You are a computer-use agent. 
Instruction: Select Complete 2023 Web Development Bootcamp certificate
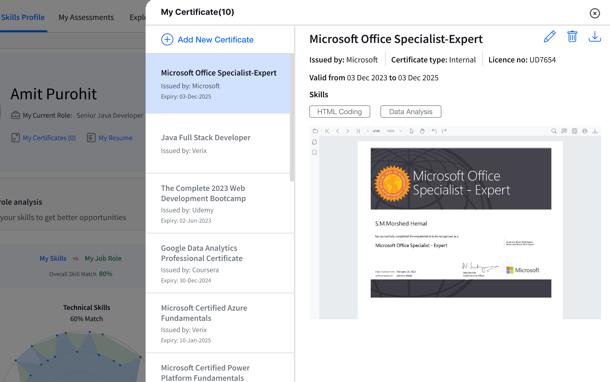tap(220, 203)
